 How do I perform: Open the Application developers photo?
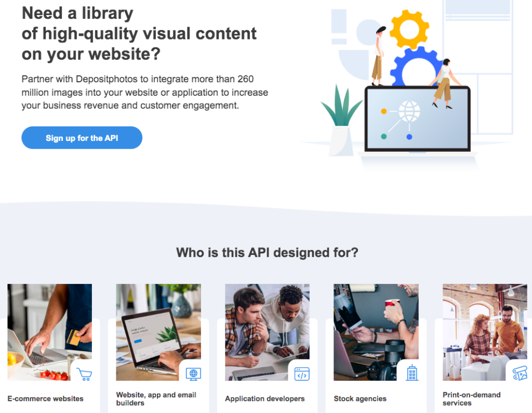268,332
